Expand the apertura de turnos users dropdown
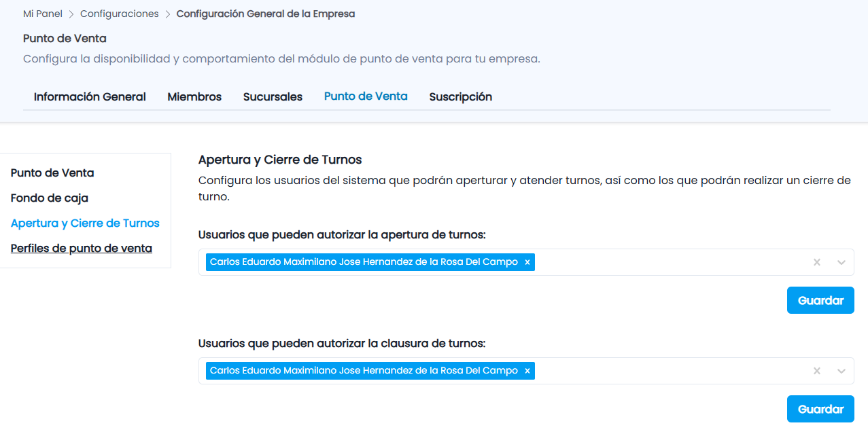Screen dimensions: 868x434 tap(841, 262)
